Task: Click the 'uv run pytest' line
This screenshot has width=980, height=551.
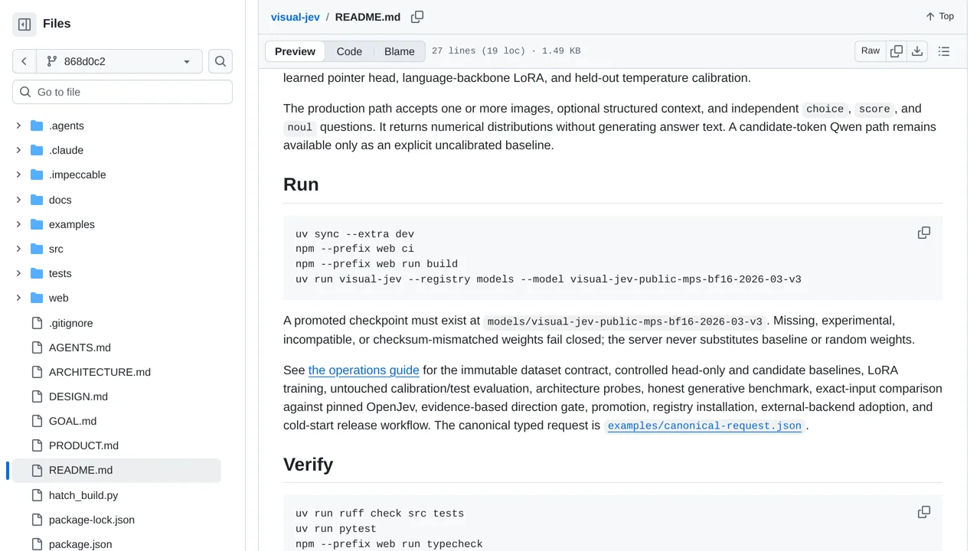Action: [x=336, y=529]
